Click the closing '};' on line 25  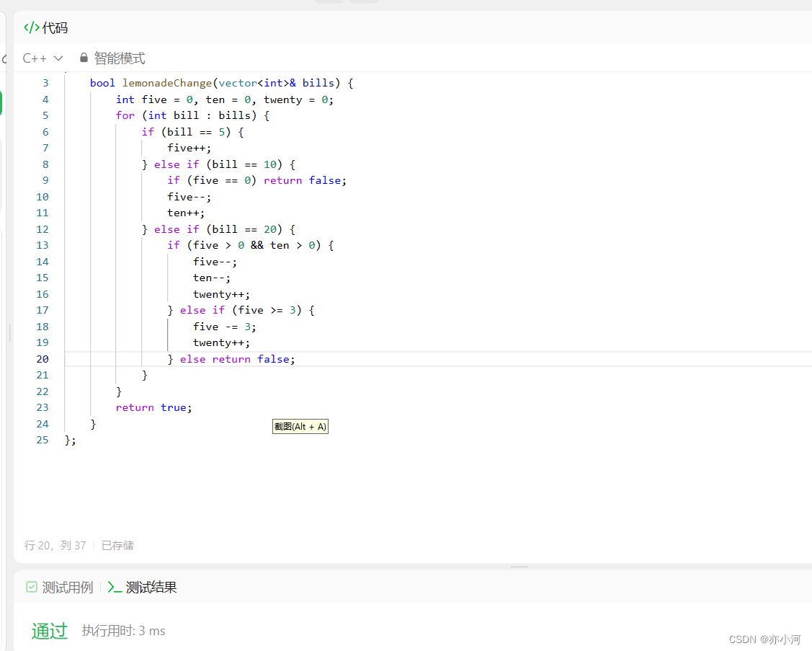pyautogui.click(x=71, y=440)
